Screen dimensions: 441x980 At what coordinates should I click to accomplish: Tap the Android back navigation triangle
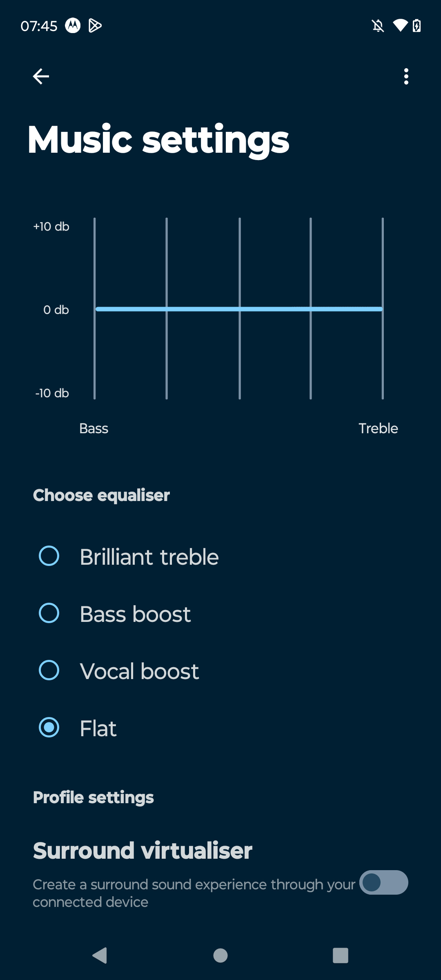click(x=100, y=955)
